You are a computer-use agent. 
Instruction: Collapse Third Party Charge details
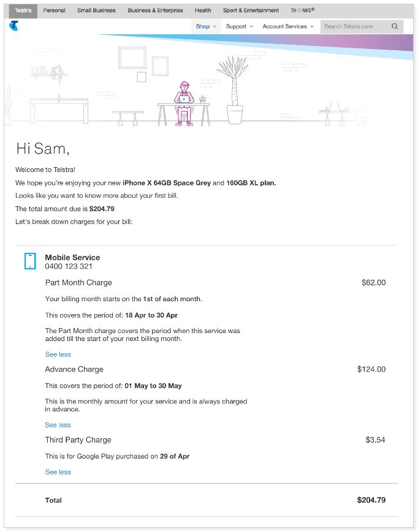point(58,472)
